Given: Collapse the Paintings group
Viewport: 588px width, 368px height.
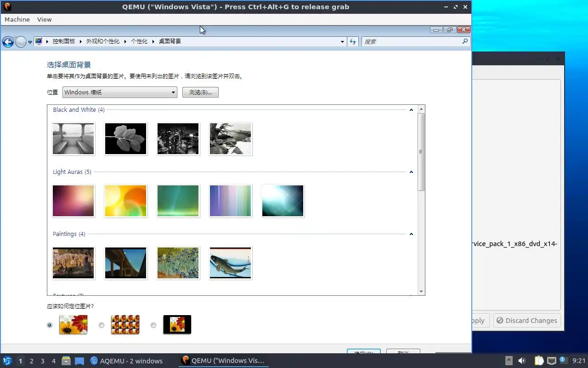Looking at the screenshot, I should (x=411, y=234).
